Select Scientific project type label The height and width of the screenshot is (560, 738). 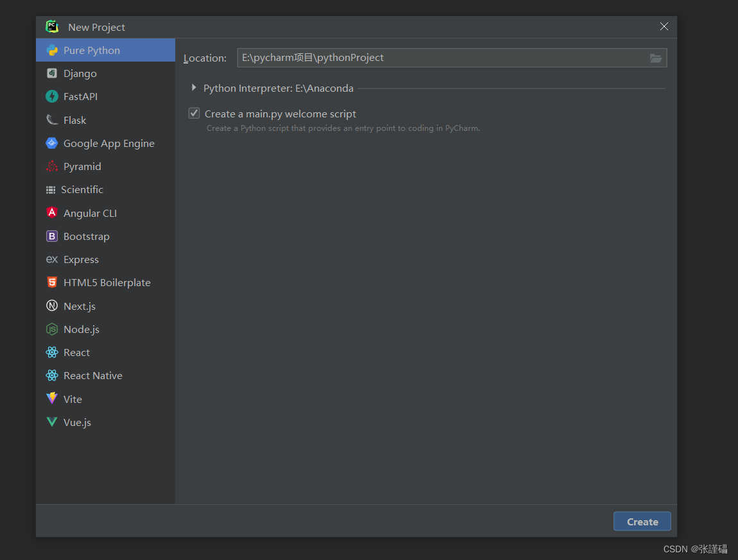click(x=82, y=190)
